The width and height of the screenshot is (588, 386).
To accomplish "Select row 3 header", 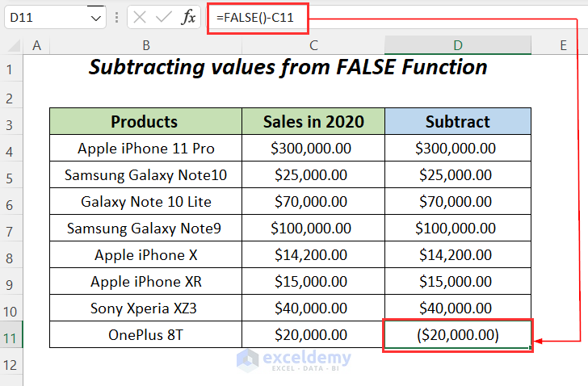I will (11, 122).
